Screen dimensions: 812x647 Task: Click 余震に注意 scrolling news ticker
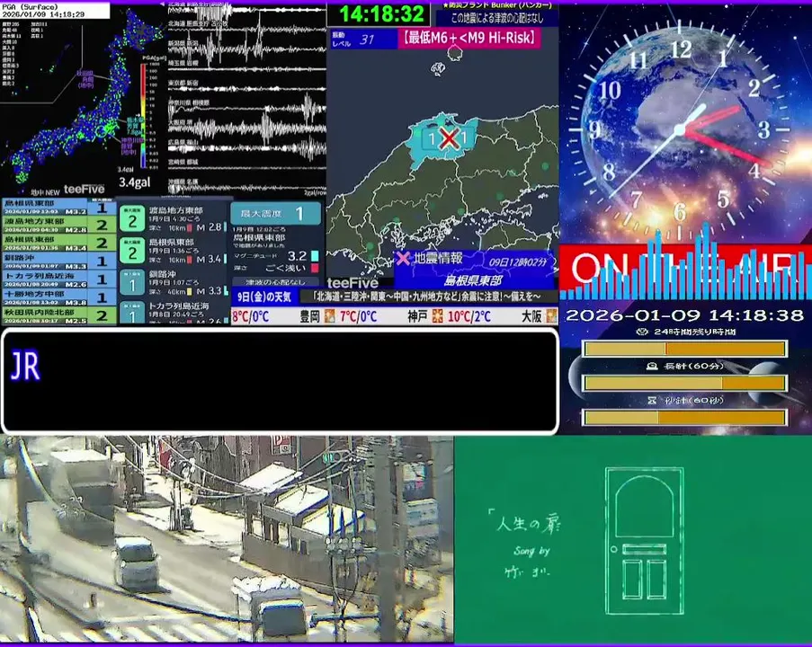coord(427,297)
